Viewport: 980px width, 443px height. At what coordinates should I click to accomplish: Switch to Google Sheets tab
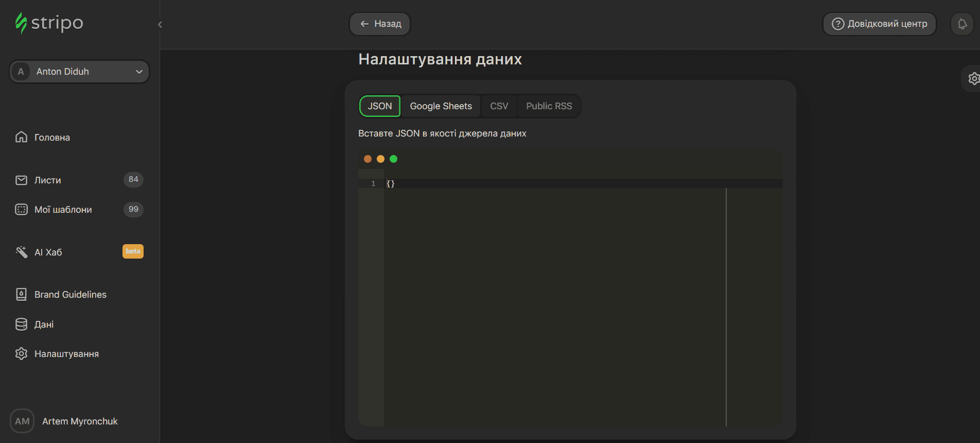(x=441, y=106)
